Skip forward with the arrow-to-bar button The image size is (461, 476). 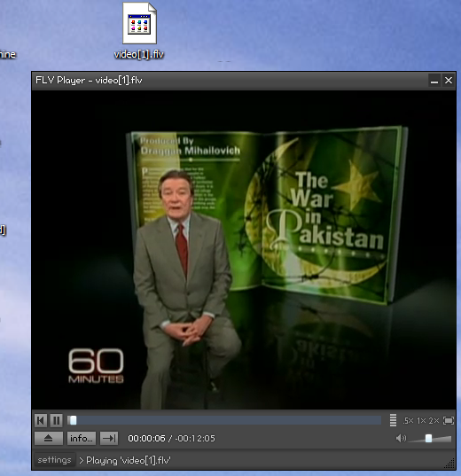point(109,439)
